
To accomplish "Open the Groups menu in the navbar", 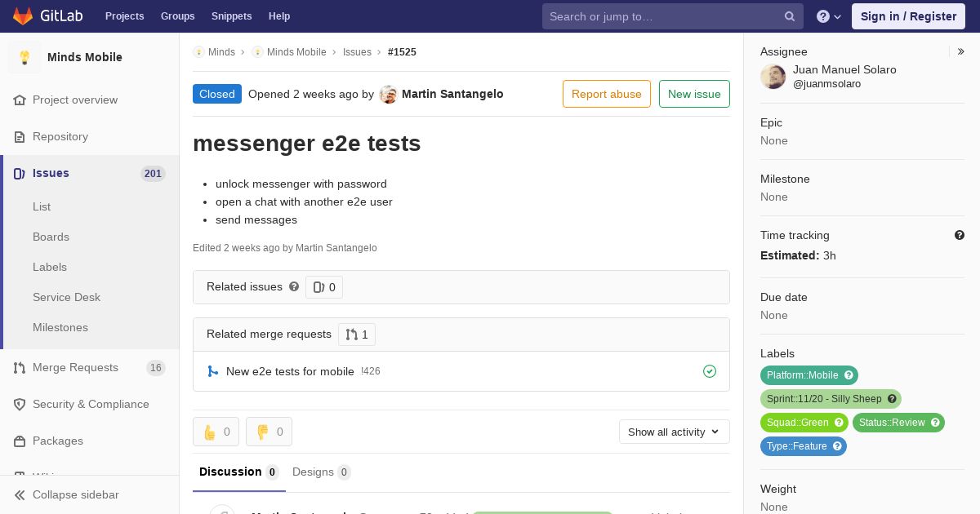I will (177, 16).
